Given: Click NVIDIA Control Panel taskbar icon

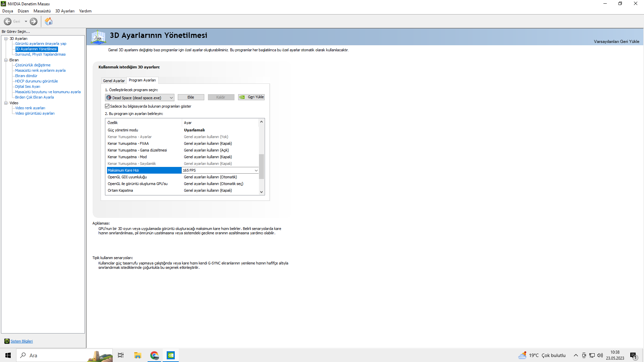Looking at the screenshot, I should (x=171, y=355).
